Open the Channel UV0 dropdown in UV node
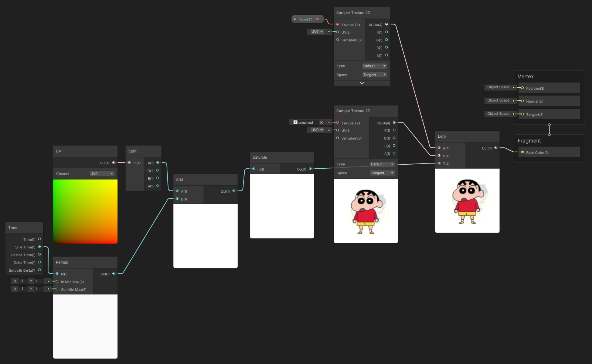 (102, 174)
